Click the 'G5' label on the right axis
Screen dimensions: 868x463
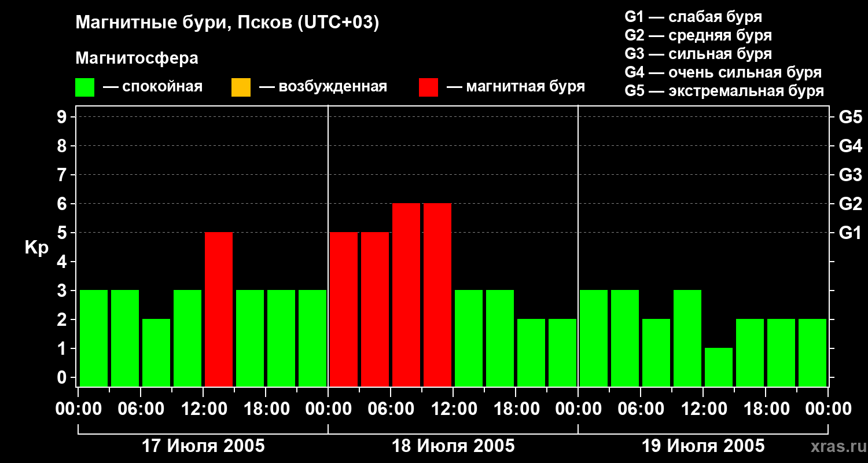coord(850,117)
